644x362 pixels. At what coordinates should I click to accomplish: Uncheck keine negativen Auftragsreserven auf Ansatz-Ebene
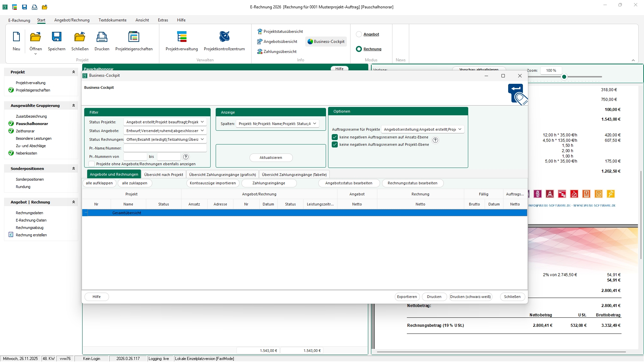click(x=335, y=137)
